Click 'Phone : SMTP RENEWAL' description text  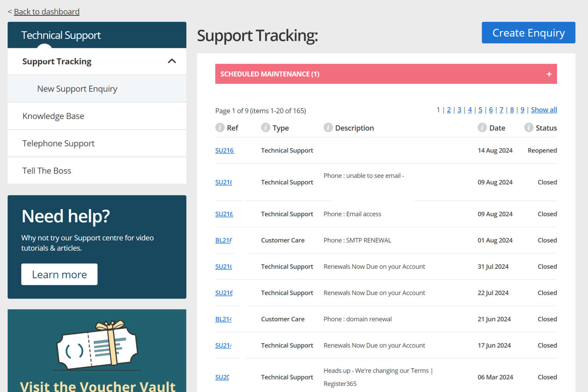pyautogui.click(x=357, y=240)
